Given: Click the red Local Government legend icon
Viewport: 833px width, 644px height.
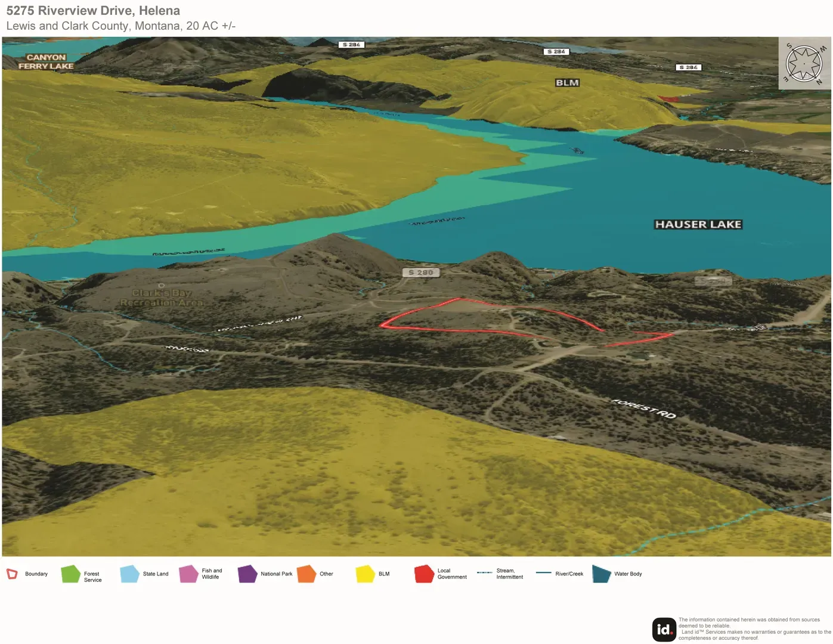Looking at the screenshot, I should [x=424, y=574].
